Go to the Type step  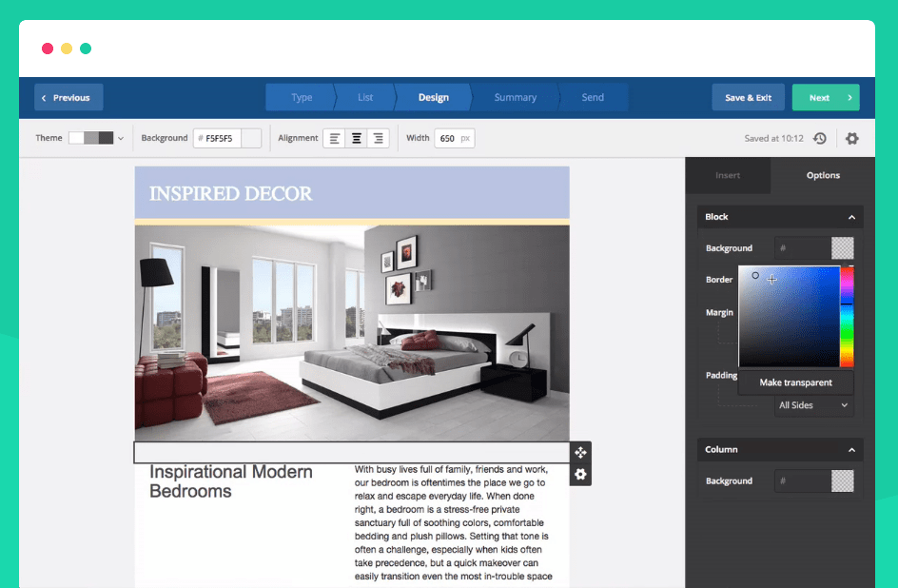click(300, 97)
